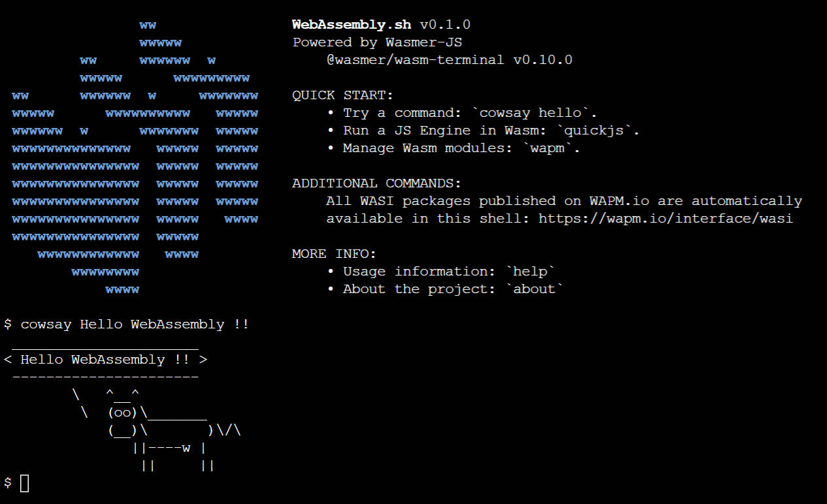827x504 pixels.
Task: Click the `about` project command
Action: 535,289
